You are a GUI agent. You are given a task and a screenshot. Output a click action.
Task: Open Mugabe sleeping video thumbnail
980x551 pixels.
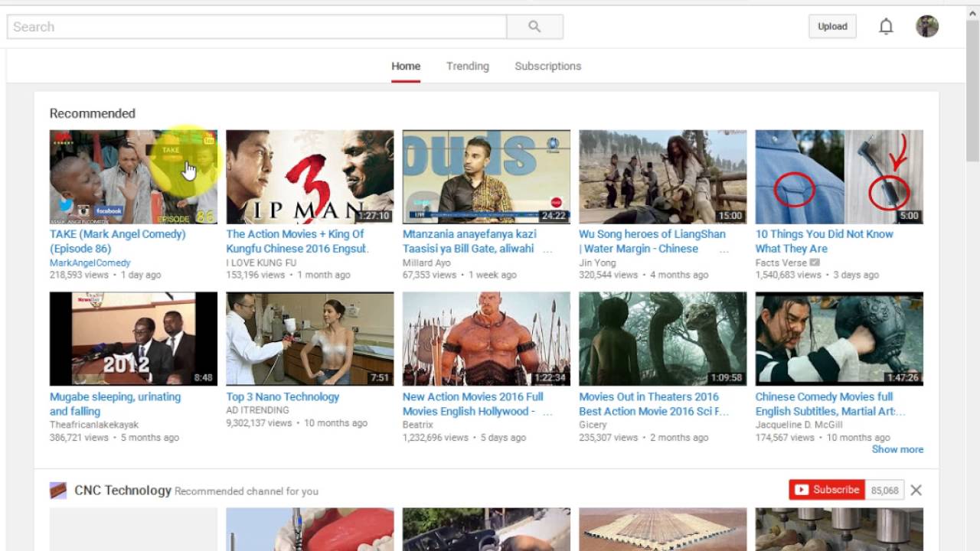click(133, 338)
